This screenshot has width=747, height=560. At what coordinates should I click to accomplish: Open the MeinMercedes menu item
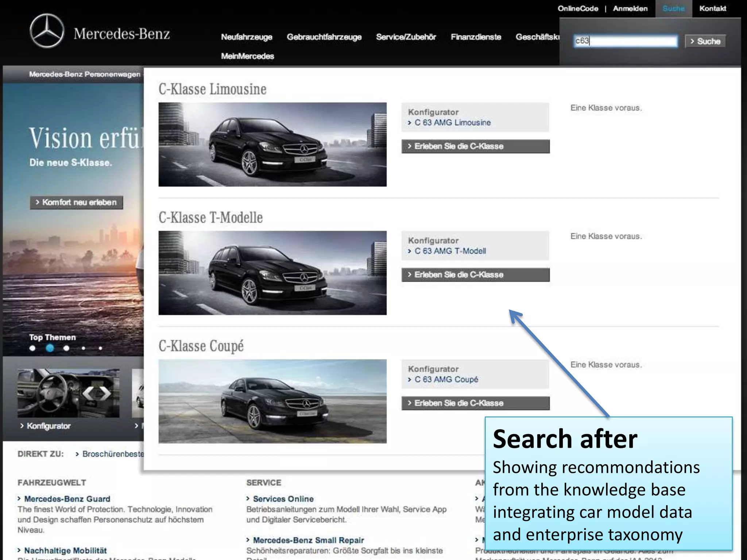pos(247,56)
